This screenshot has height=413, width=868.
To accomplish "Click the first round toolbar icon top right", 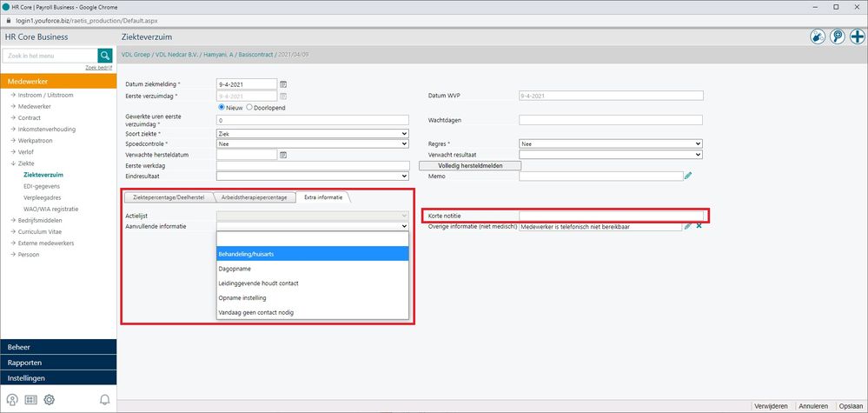I will pyautogui.click(x=818, y=37).
